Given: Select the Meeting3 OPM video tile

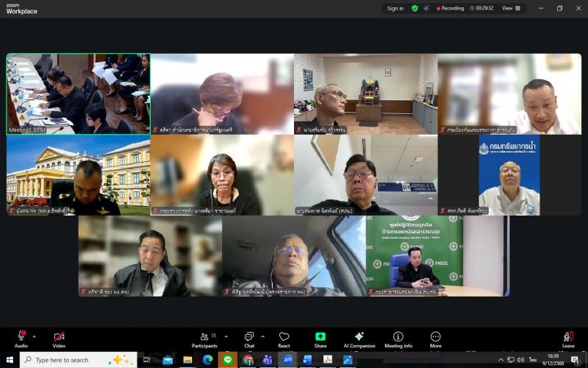Looking at the screenshot, I should 79,94.
